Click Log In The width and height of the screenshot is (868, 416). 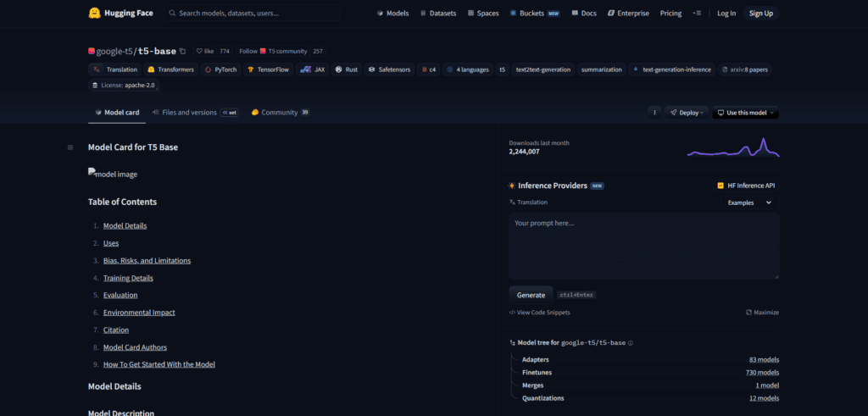(x=726, y=14)
